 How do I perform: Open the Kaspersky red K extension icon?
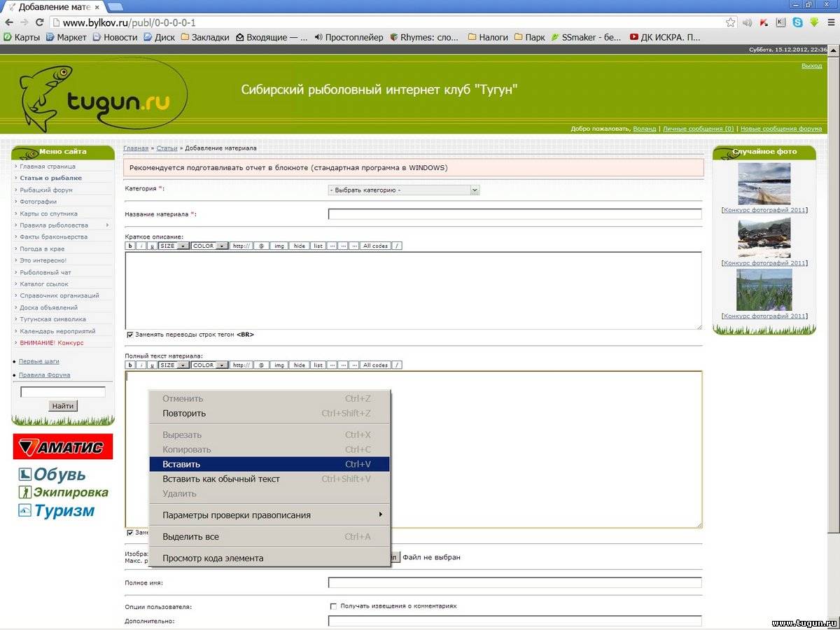tap(764, 22)
